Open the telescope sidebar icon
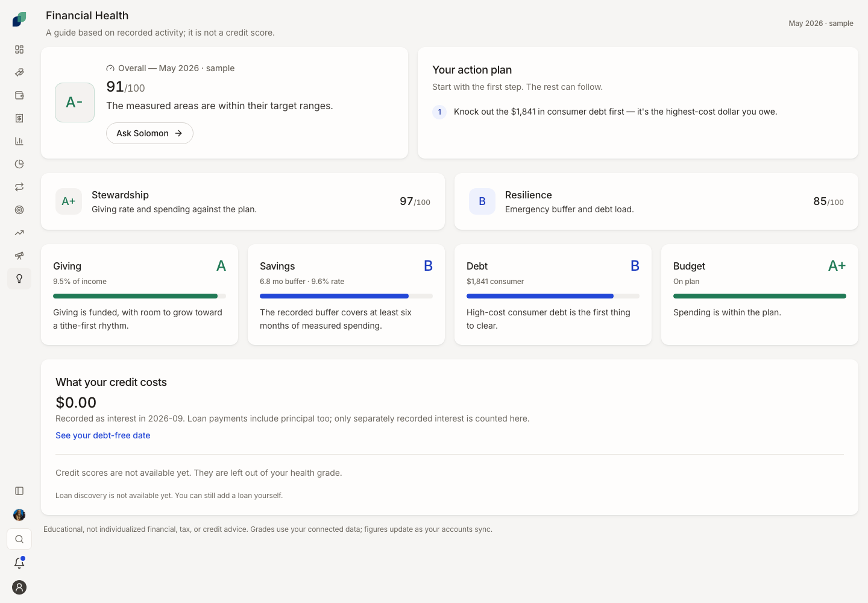 pos(19,256)
